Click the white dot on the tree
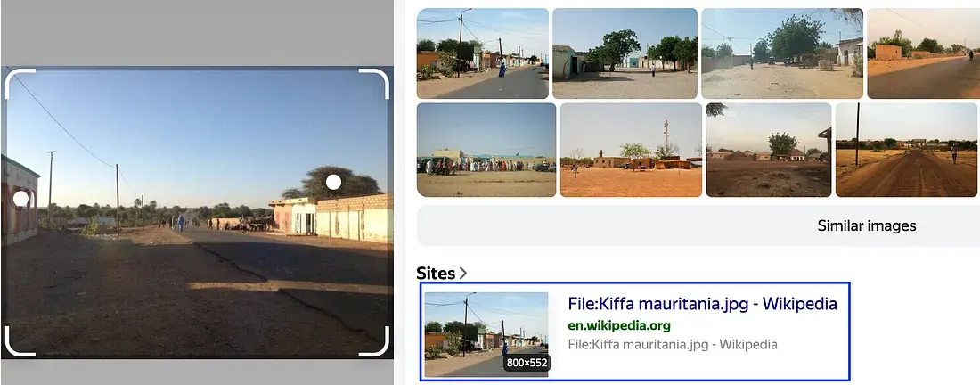Viewport: 980px width, 385px height. pos(334,182)
